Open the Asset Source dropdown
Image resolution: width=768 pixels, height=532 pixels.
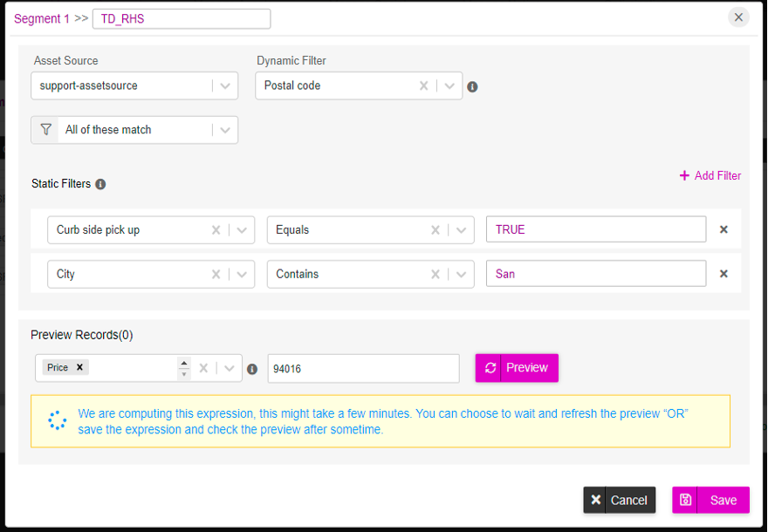(x=225, y=85)
